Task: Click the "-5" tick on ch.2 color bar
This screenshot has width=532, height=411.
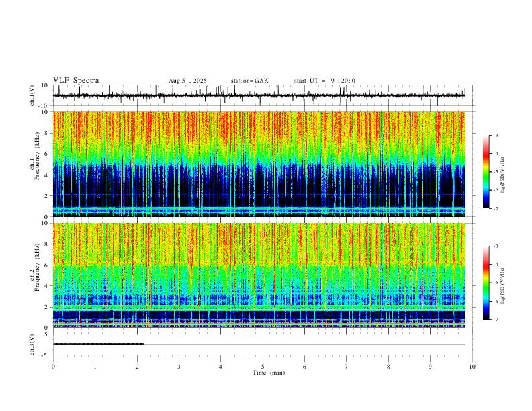Action: pyautogui.click(x=495, y=283)
